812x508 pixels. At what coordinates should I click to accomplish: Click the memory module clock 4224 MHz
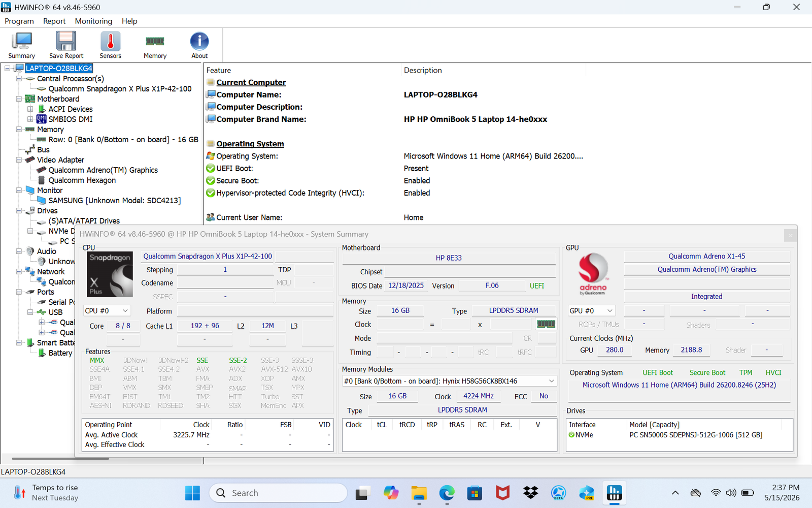pos(479,396)
